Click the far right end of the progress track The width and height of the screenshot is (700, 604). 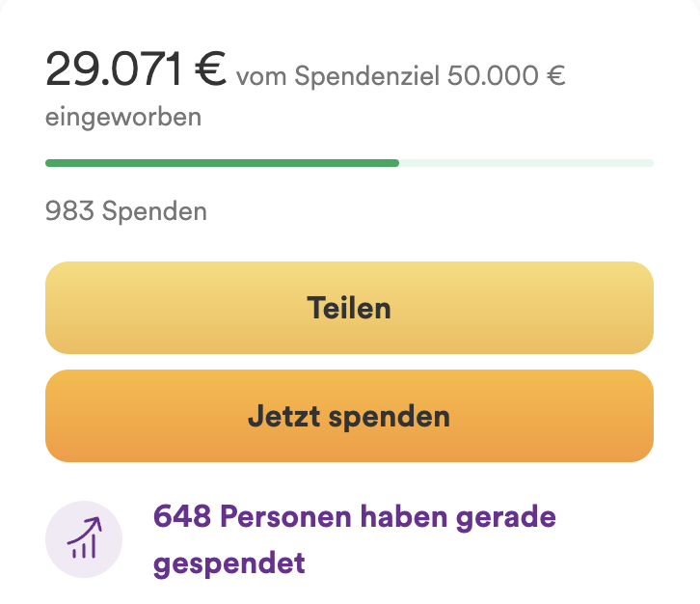[x=650, y=163]
